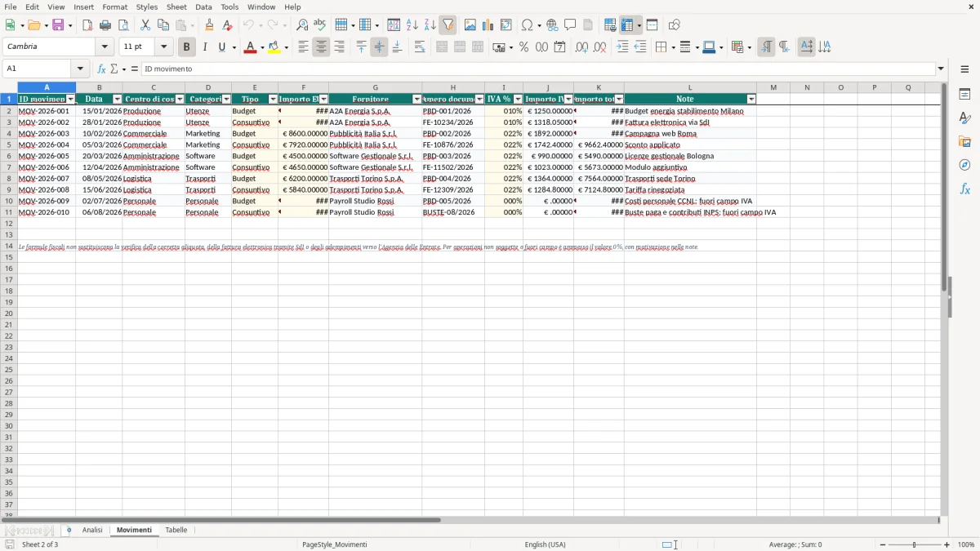980x551 pixels.
Task: Toggle Underline formatting
Action: pos(221,47)
